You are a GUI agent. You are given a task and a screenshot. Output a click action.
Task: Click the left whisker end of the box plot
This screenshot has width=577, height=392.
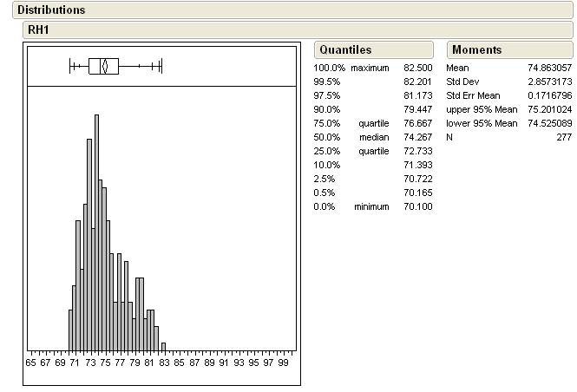70,66
